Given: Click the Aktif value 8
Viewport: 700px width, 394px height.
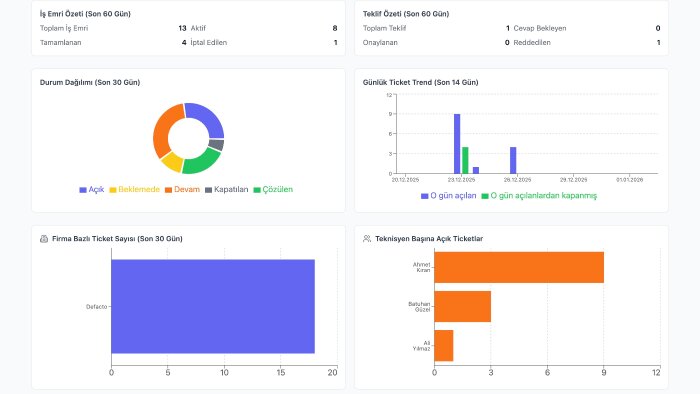Looking at the screenshot, I should [335, 28].
